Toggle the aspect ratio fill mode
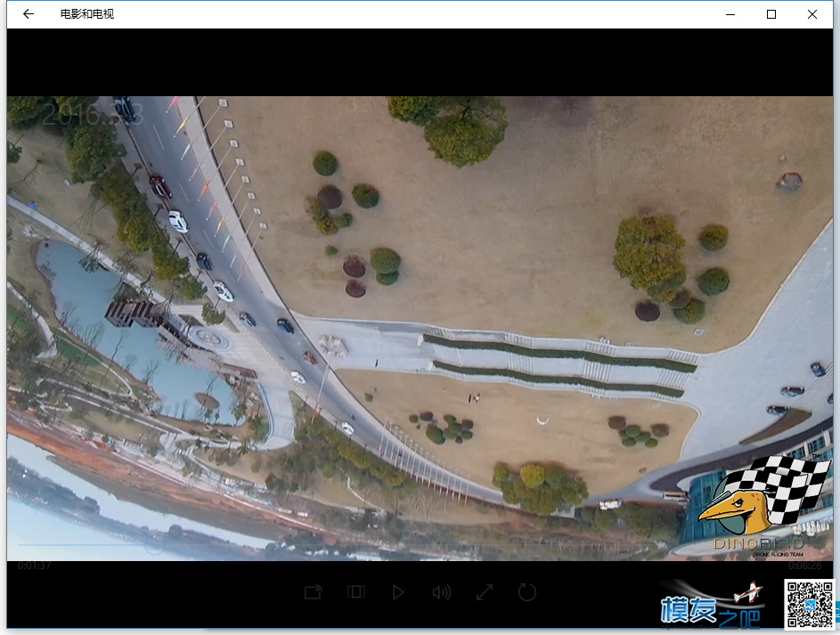The image size is (840, 635). pos(356,592)
